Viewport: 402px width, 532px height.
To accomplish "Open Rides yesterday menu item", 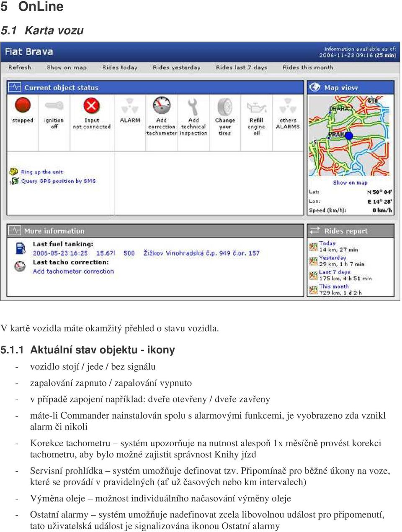I will [x=177, y=67].
